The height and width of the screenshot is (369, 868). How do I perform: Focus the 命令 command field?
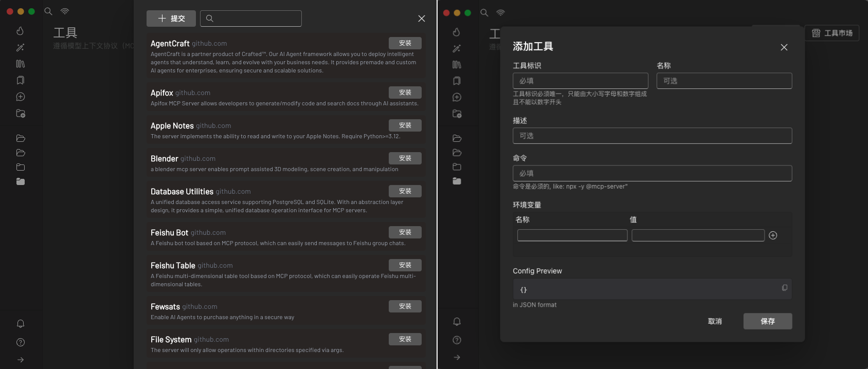tap(653, 173)
